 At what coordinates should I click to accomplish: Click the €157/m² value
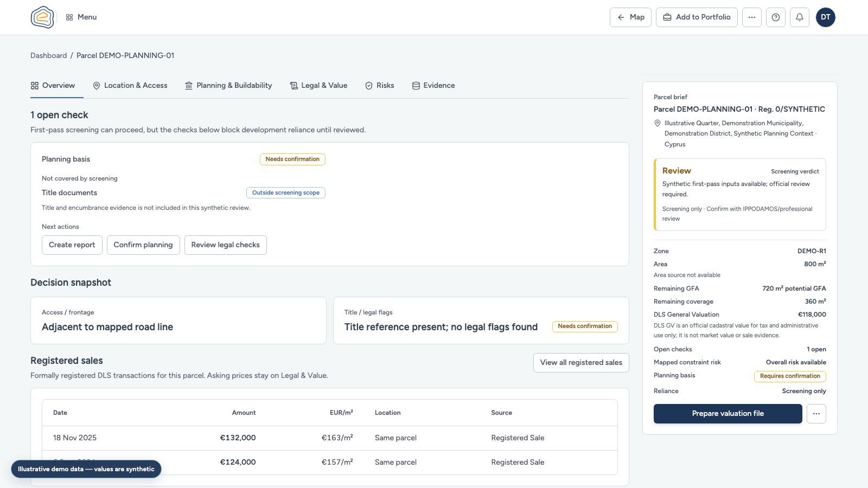click(337, 463)
